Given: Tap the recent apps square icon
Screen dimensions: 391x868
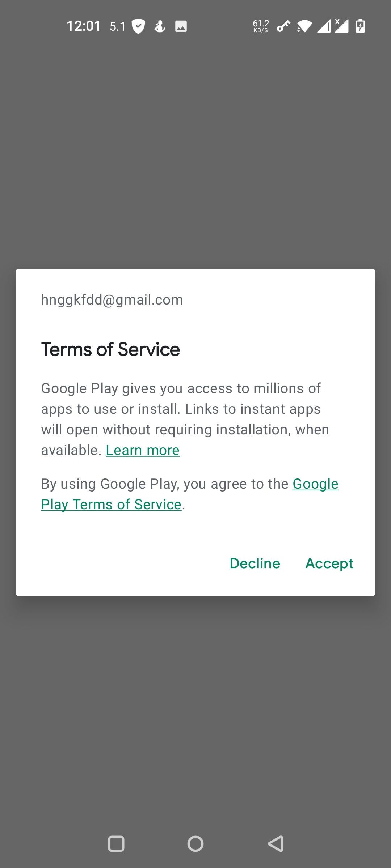Looking at the screenshot, I should coord(116,844).
